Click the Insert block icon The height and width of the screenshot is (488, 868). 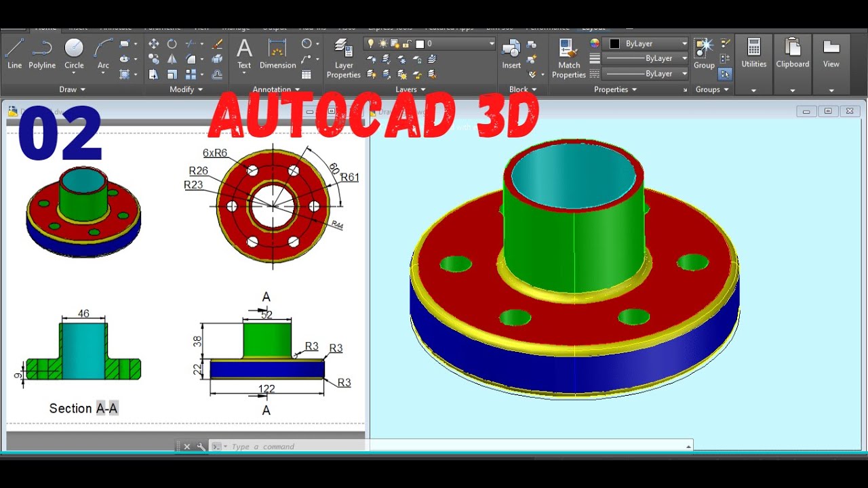[511, 54]
